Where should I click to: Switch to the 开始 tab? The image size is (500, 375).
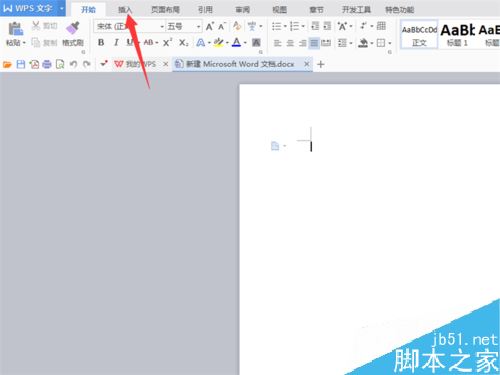(x=88, y=10)
